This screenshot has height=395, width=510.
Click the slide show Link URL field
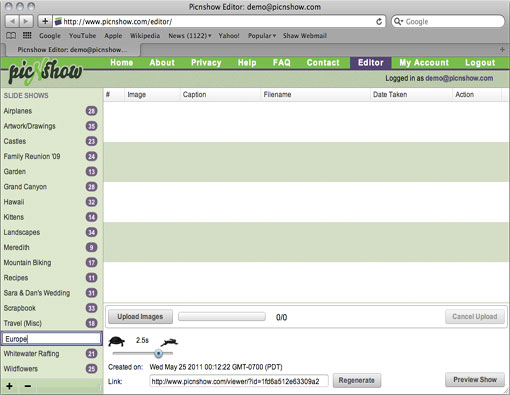239,381
